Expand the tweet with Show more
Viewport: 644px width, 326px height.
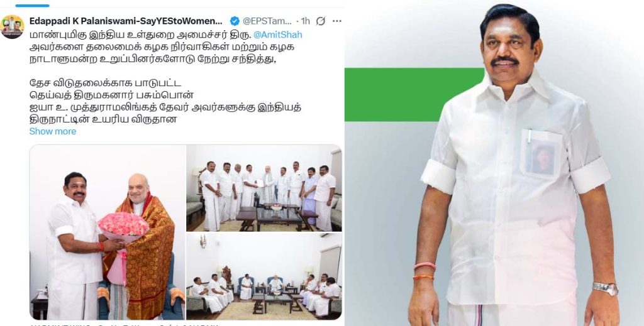(53, 131)
